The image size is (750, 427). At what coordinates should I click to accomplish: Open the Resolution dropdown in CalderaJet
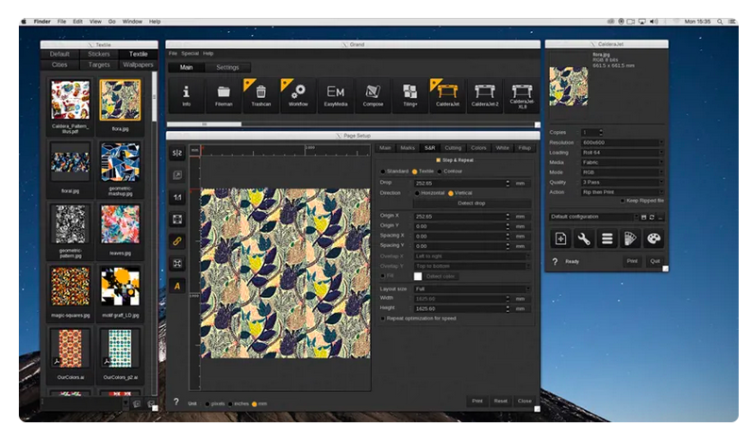pos(622,142)
